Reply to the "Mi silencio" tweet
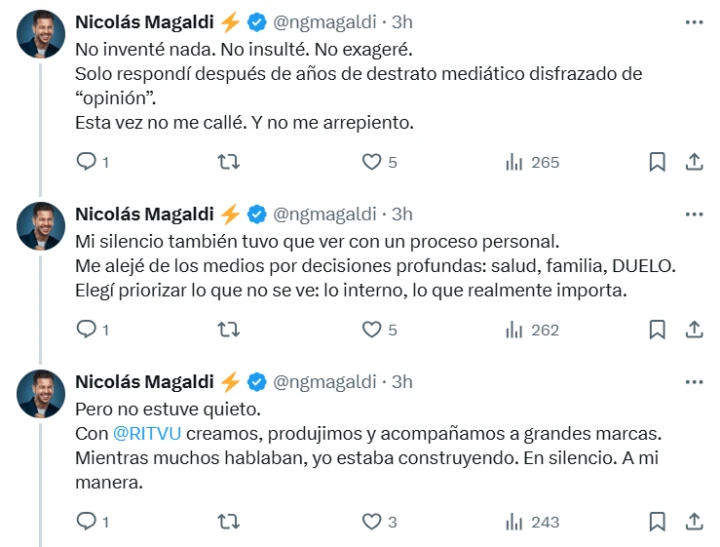The height and width of the screenshot is (547, 720). coord(87,329)
